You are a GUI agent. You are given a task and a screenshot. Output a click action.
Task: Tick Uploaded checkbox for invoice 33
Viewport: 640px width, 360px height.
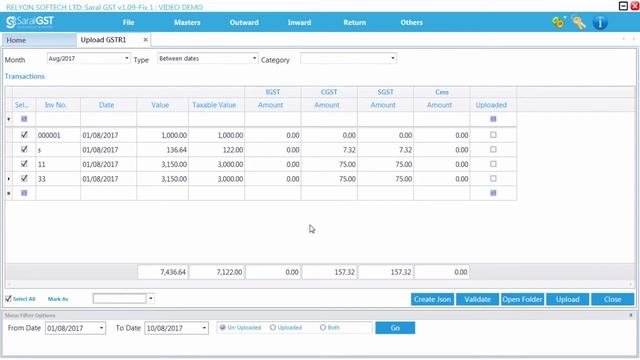493,179
